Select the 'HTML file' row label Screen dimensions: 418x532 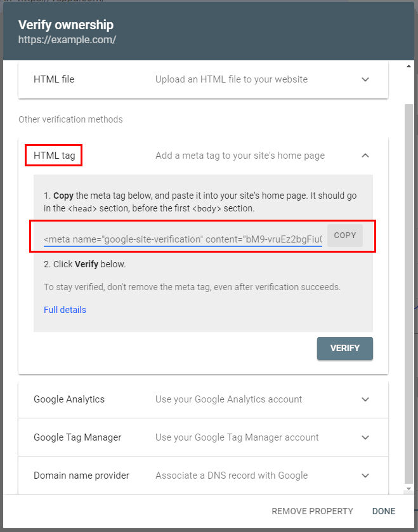pyautogui.click(x=54, y=79)
